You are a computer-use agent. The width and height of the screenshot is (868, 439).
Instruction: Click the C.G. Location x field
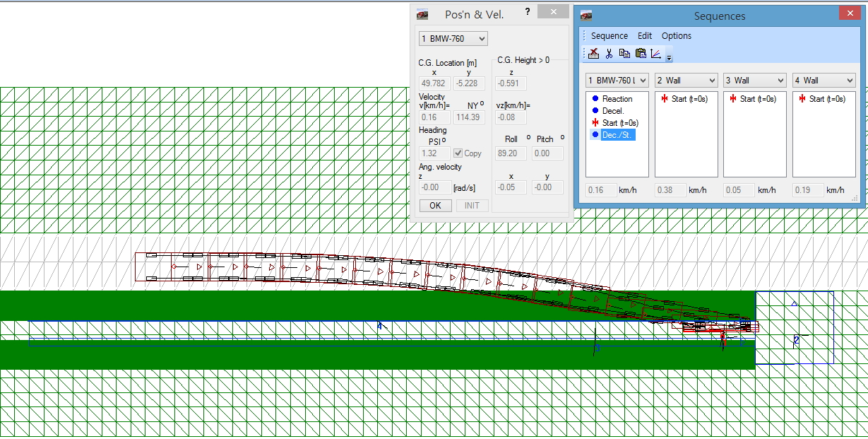(434, 83)
